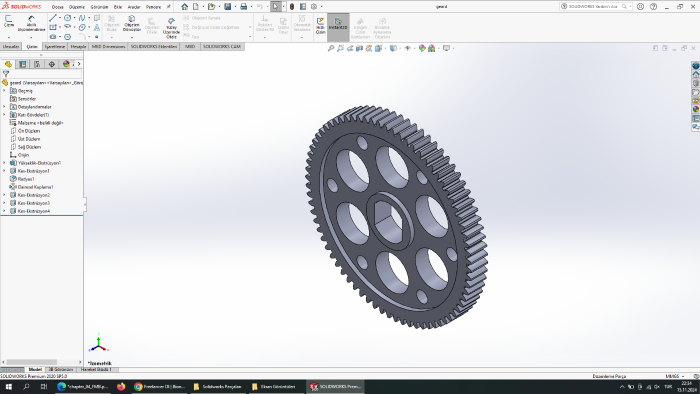Expand the Geçmiş tree node
The width and height of the screenshot is (700, 394).
click(4, 91)
